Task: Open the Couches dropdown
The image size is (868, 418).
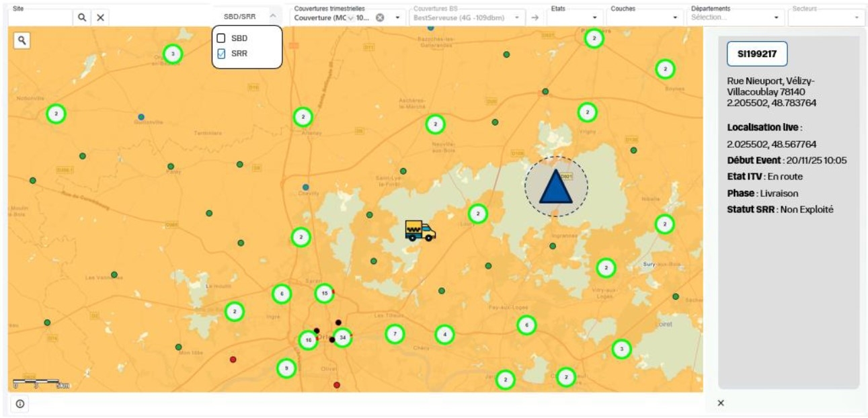Action: click(675, 17)
